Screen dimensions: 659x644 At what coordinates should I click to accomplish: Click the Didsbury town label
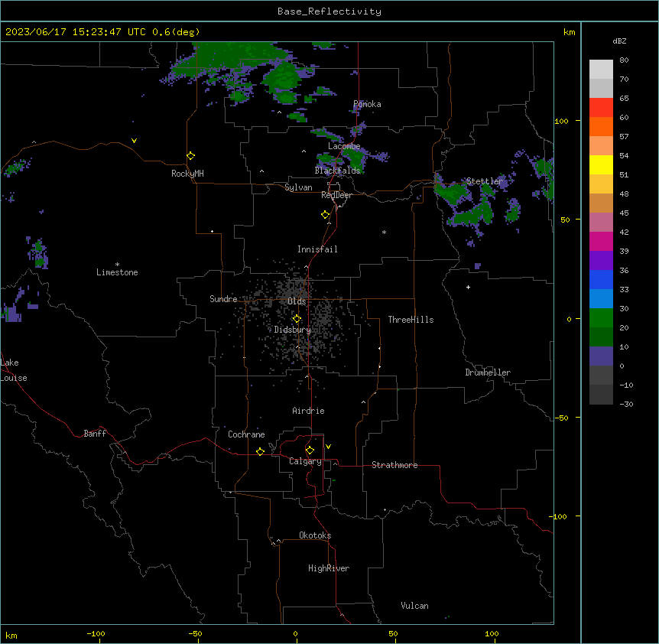point(293,330)
